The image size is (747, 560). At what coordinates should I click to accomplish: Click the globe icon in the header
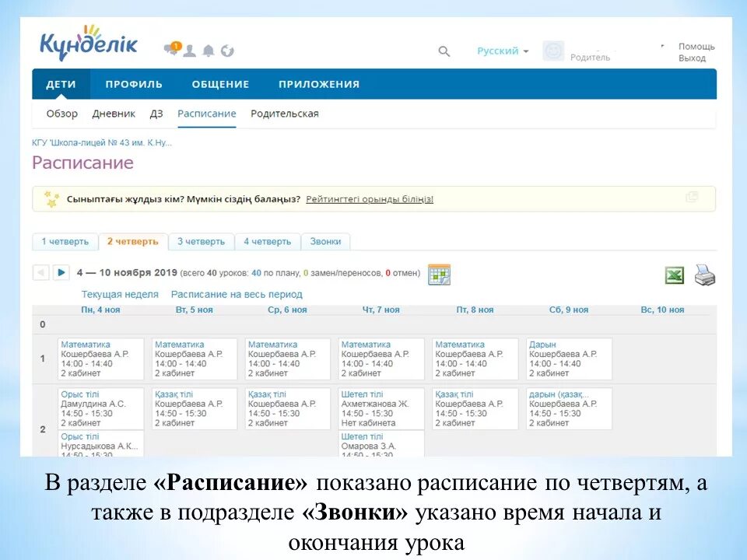click(x=227, y=50)
